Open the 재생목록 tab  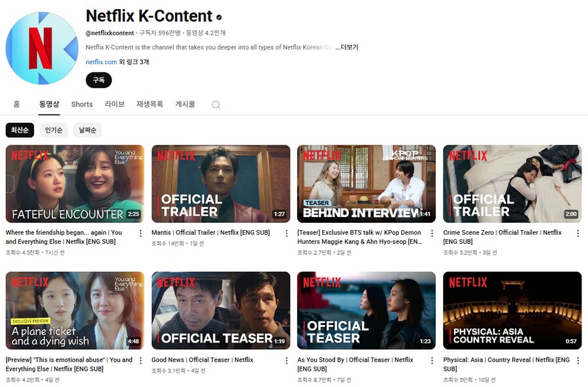point(150,104)
